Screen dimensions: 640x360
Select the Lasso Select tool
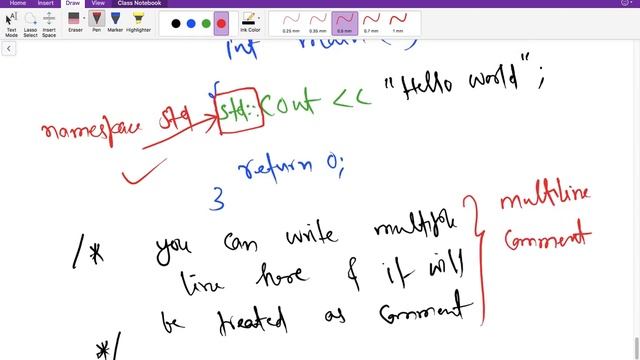tap(30, 24)
